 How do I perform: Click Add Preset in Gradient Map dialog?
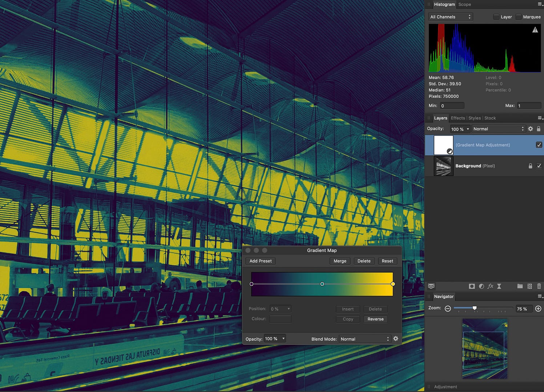260,261
